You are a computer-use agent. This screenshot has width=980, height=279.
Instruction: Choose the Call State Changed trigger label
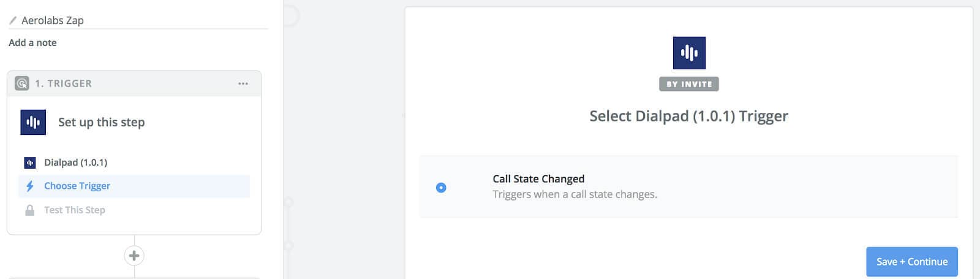538,178
